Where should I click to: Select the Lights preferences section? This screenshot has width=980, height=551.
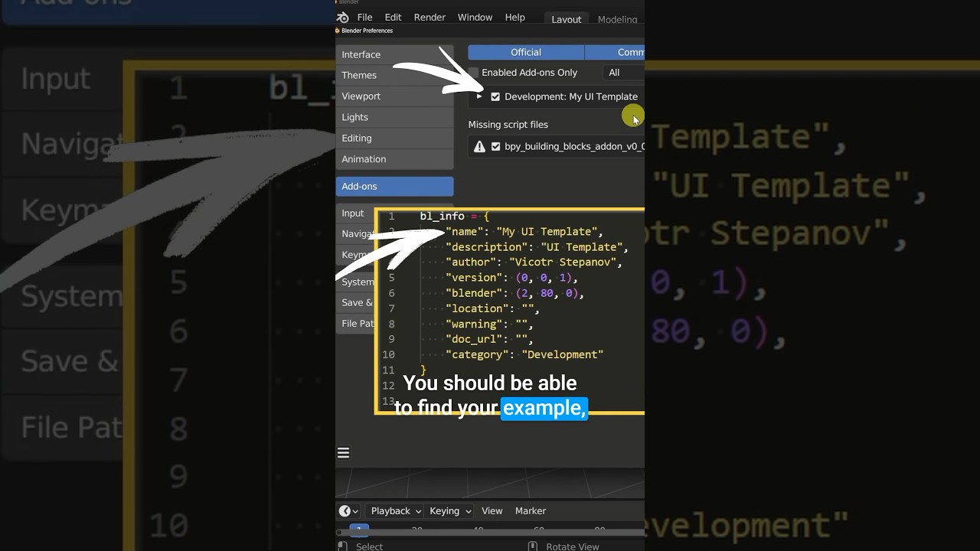coord(394,117)
